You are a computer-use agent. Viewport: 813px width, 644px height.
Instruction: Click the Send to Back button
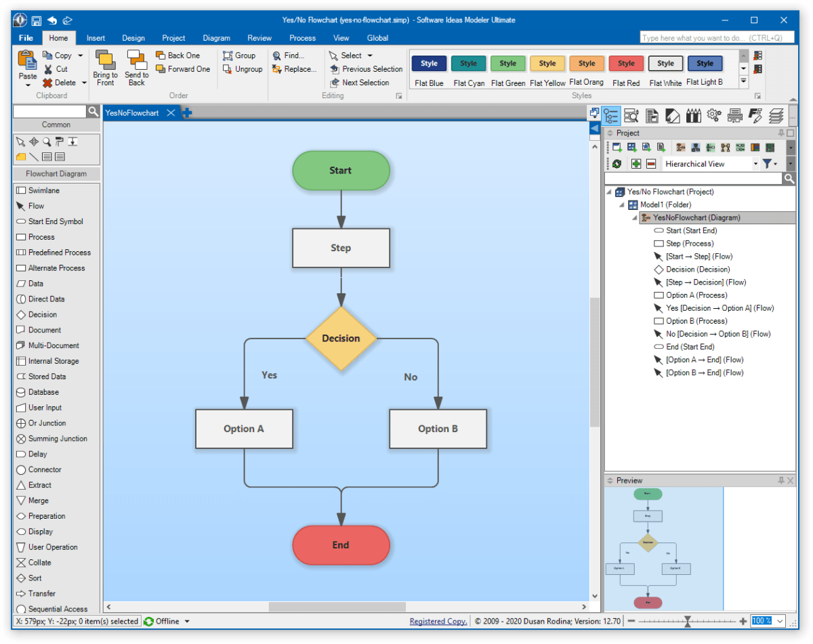click(136, 68)
